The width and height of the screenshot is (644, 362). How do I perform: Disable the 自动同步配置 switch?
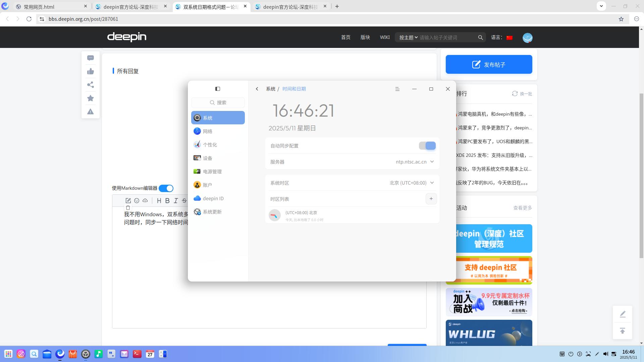tap(427, 146)
